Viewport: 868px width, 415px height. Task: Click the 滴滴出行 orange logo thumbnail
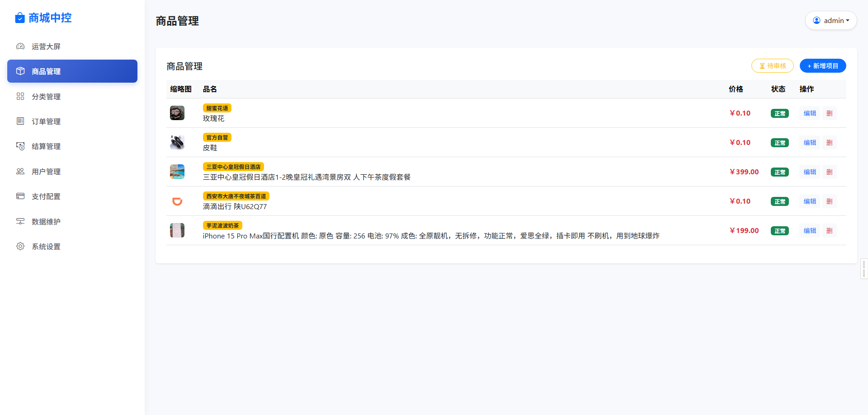point(177,201)
